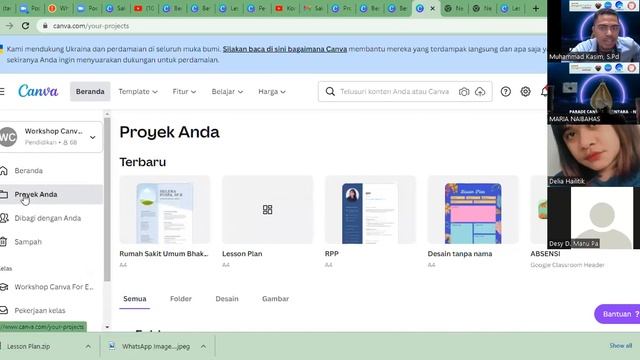Open the Beranda sidebar link

pyautogui.click(x=29, y=171)
